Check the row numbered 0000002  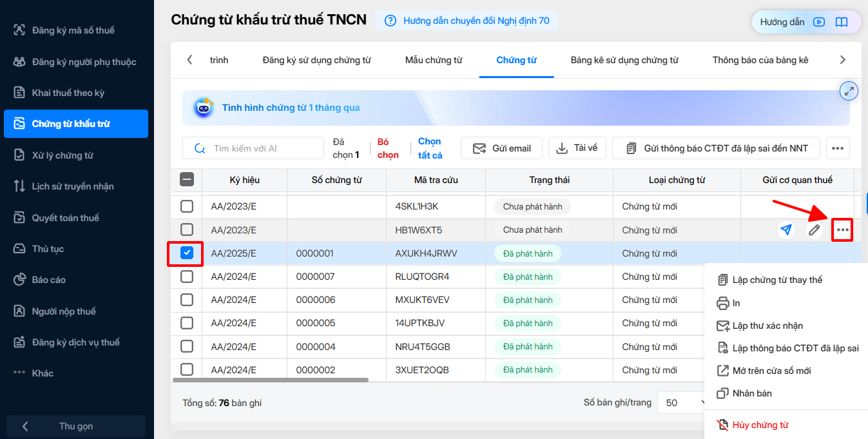[186, 370]
